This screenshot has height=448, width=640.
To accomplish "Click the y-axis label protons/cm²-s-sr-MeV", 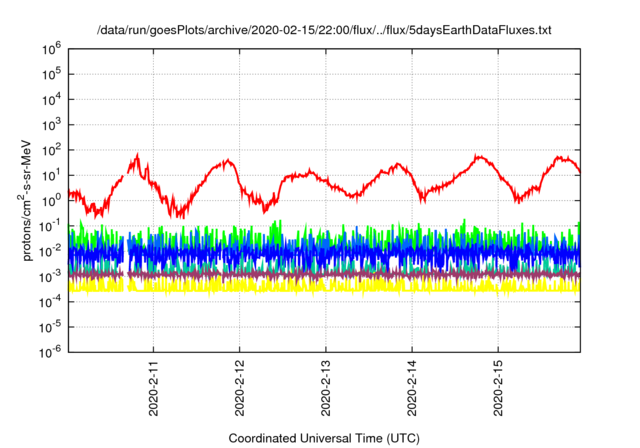I will [25, 200].
